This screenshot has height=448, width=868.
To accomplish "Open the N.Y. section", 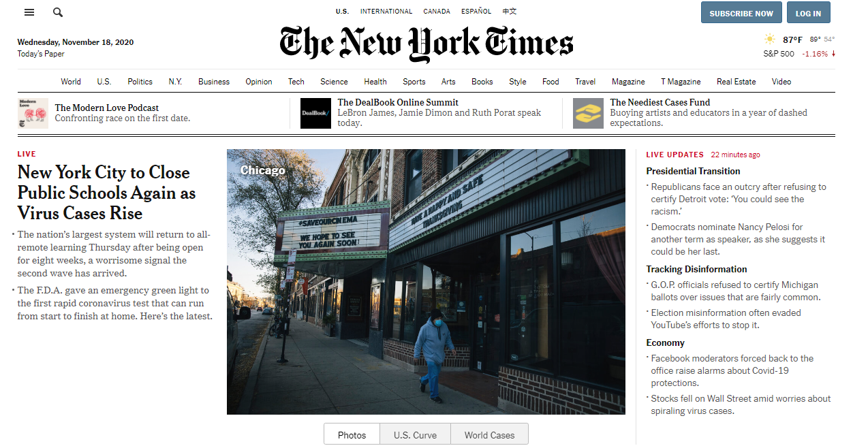I will click(175, 82).
